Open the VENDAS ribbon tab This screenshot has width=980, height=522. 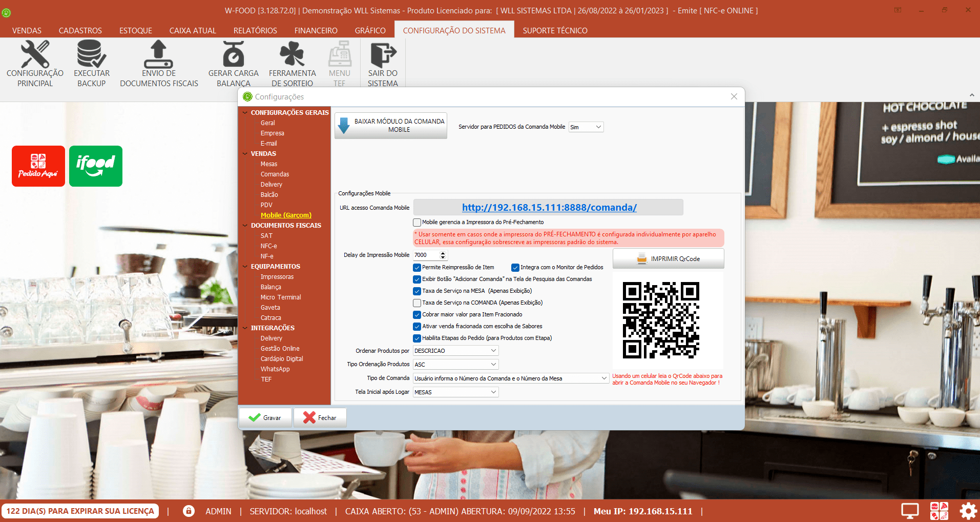(x=27, y=31)
